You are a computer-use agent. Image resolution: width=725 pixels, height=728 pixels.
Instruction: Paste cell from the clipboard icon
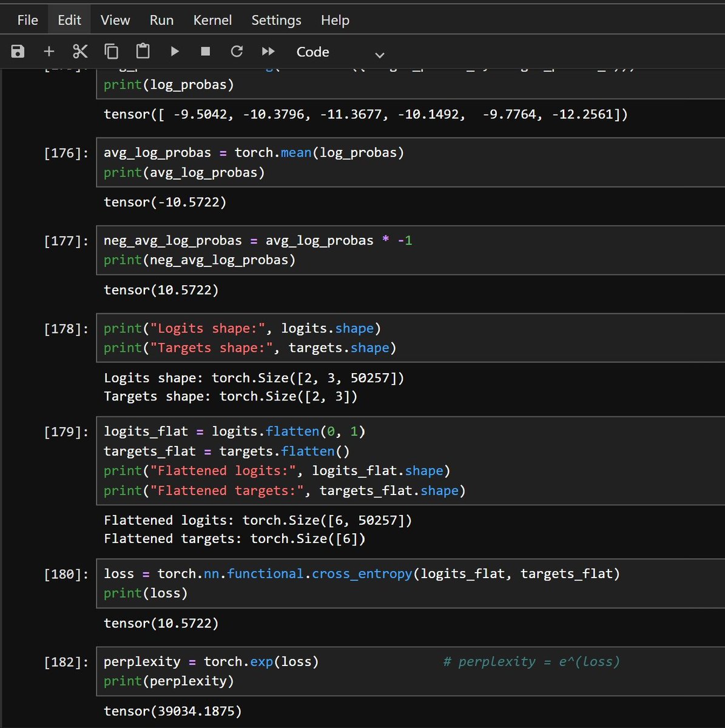[143, 52]
